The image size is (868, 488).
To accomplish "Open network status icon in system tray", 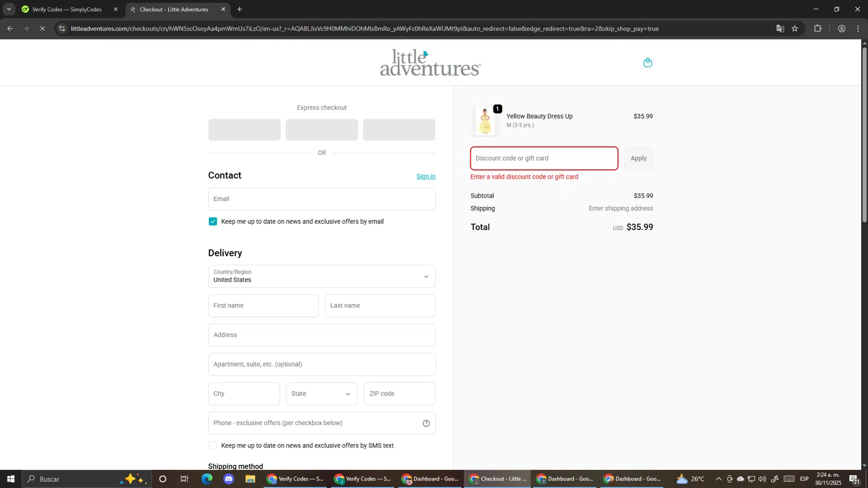I will [x=751, y=479].
